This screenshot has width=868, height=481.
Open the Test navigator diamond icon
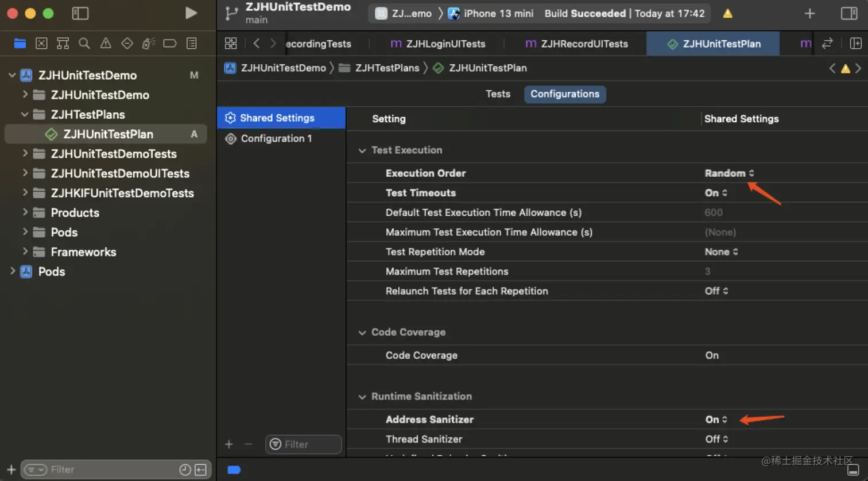(127, 43)
